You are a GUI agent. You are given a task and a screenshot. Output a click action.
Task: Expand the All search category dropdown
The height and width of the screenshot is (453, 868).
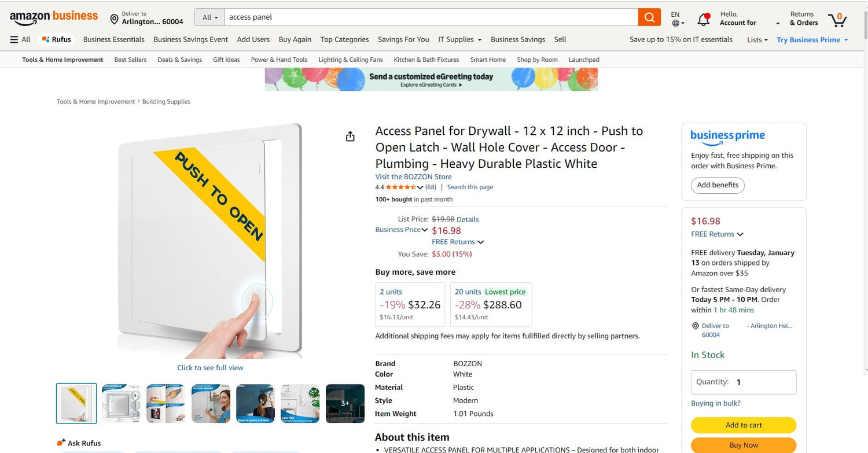click(209, 17)
